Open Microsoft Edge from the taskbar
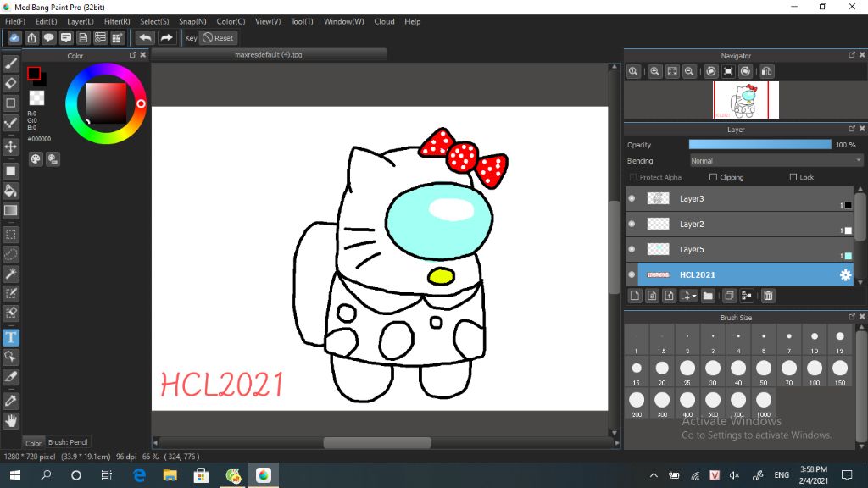This screenshot has width=868, height=488. point(140,475)
